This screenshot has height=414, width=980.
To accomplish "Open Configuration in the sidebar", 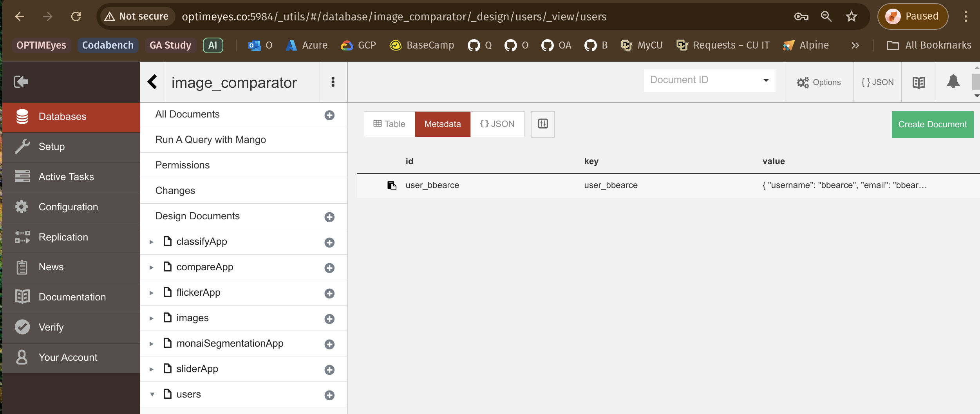I will pos(71,208).
